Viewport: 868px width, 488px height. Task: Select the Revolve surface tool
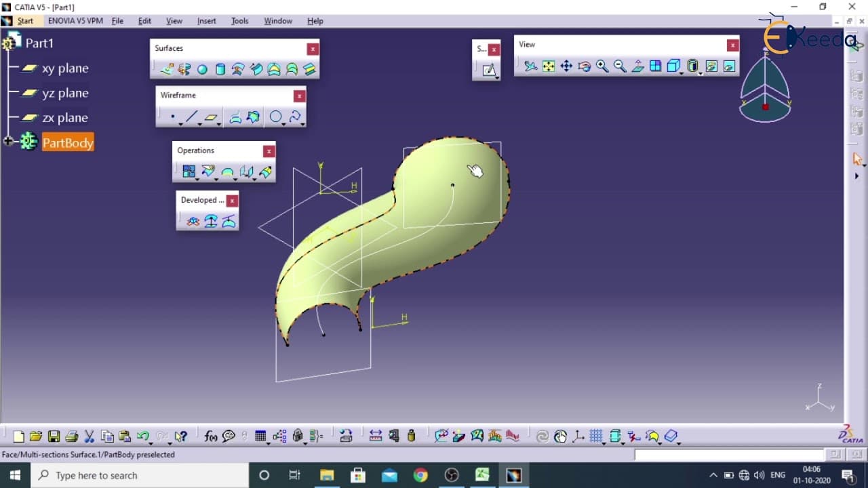click(184, 68)
